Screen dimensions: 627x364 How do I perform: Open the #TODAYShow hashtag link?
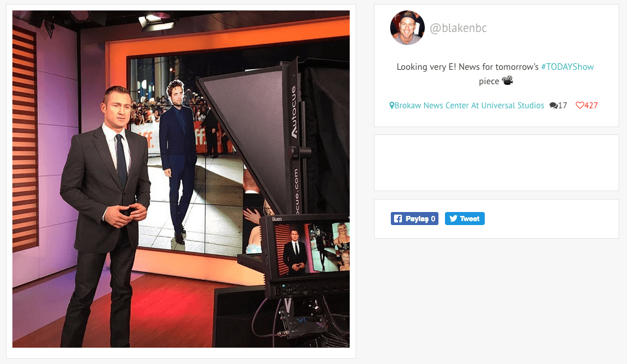point(567,67)
